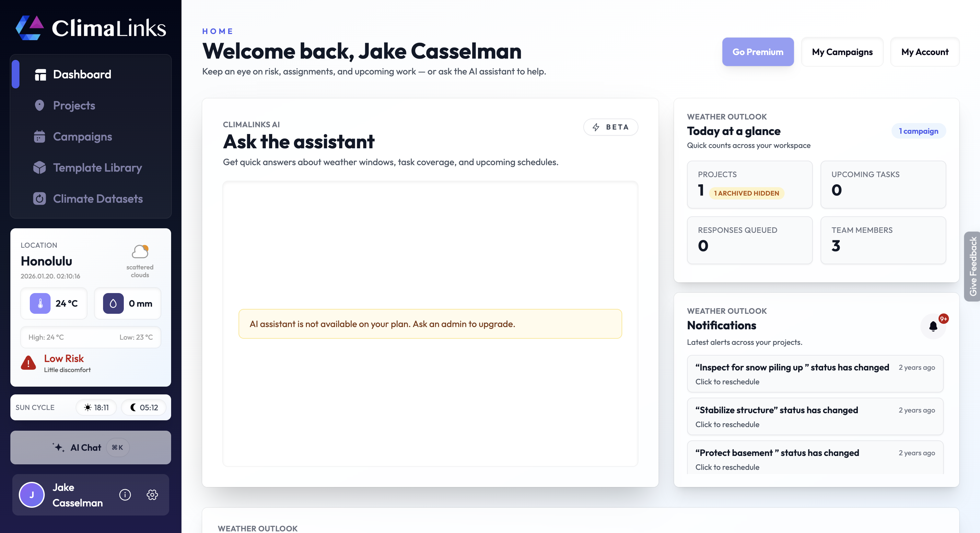Click the BETA badge on the assistant card
980x533 pixels.
click(x=610, y=127)
